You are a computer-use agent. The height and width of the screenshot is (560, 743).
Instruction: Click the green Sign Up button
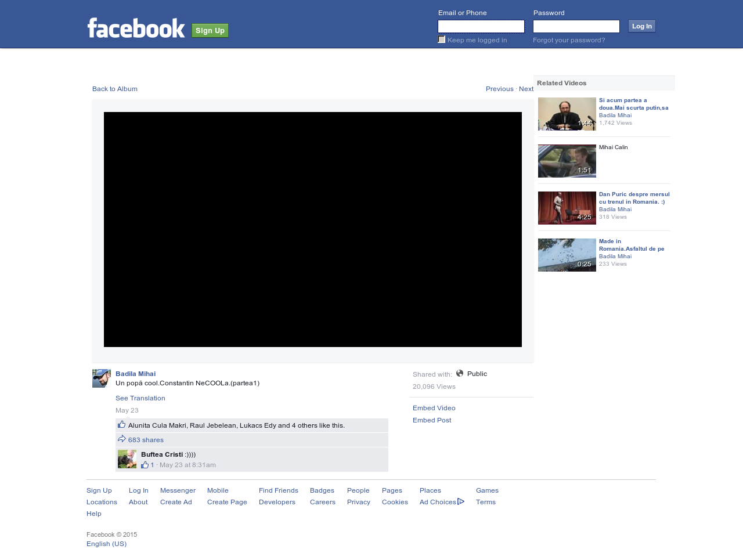point(210,31)
